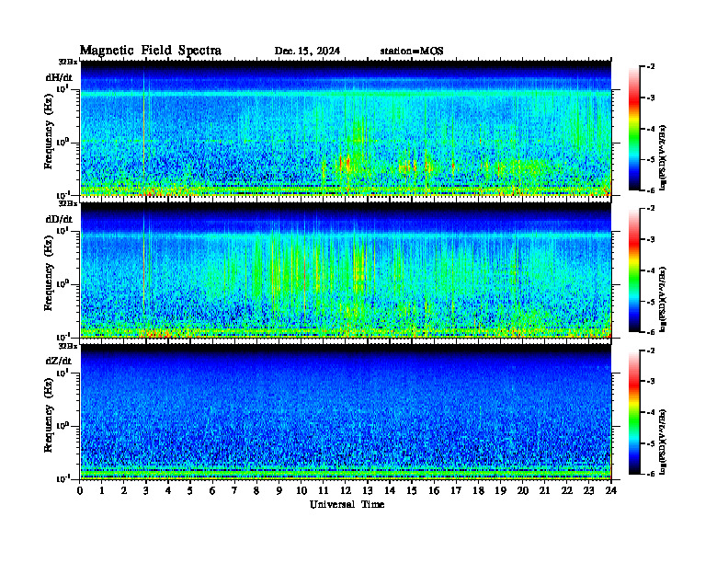Viewport: 728px width, 563px height.
Task: Click hour tick label "16" on the time axis
Action: pyautogui.click(x=434, y=490)
